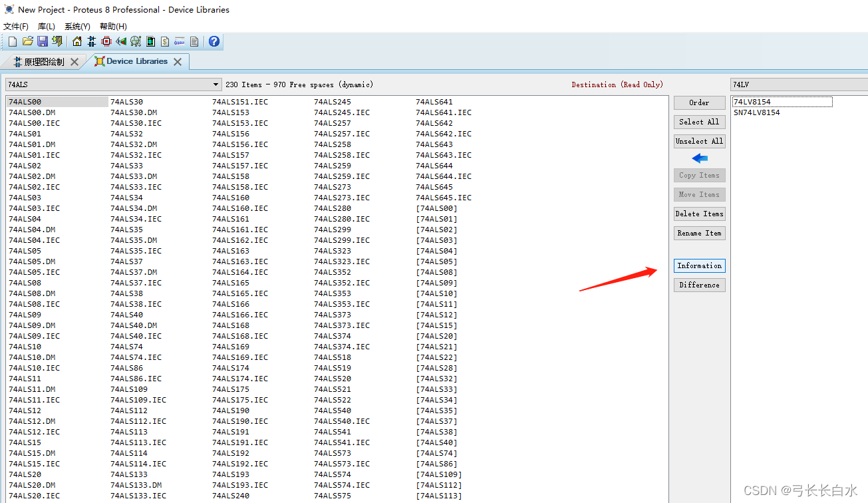Select the 74ALS641 item
The image size is (868, 503).
pyautogui.click(x=434, y=102)
